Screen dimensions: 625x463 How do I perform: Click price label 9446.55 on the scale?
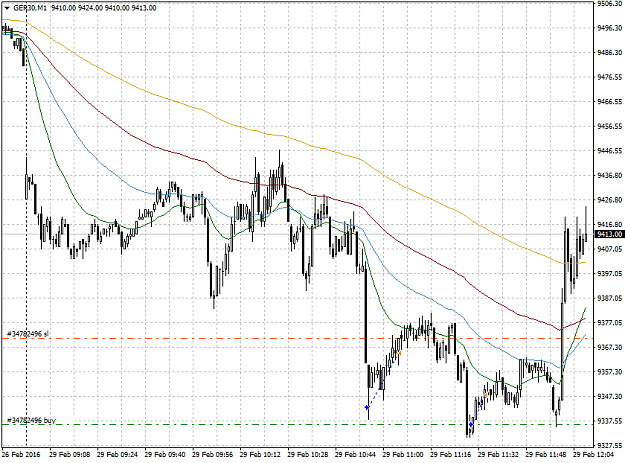click(609, 151)
